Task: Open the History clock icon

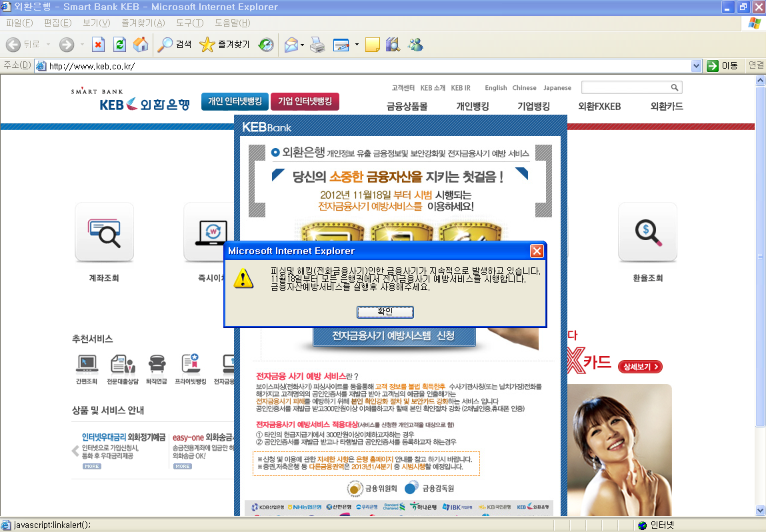Action: click(x=266, y=45)
